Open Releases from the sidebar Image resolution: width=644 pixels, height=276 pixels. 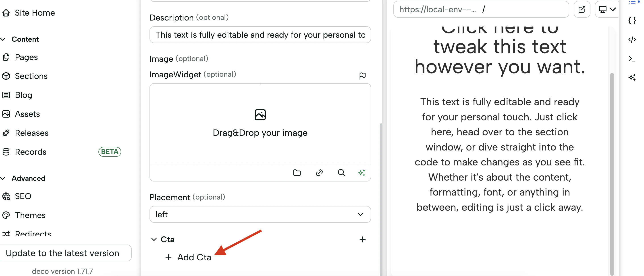32,133
